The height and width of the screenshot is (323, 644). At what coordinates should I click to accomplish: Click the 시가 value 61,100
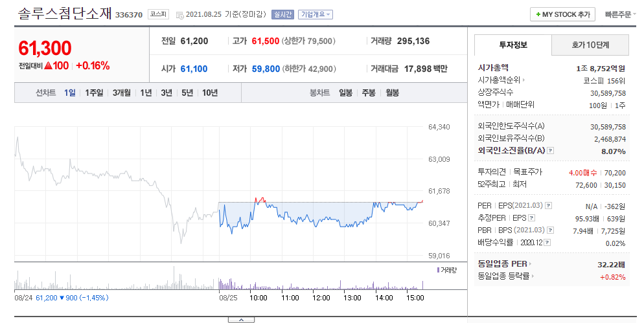pos(194,69)
